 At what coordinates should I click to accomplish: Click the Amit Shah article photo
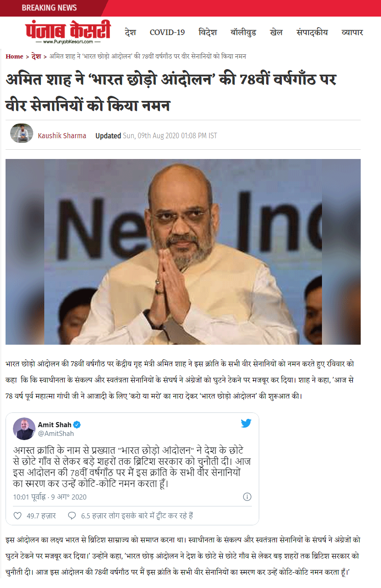click(x=183, y=252)
